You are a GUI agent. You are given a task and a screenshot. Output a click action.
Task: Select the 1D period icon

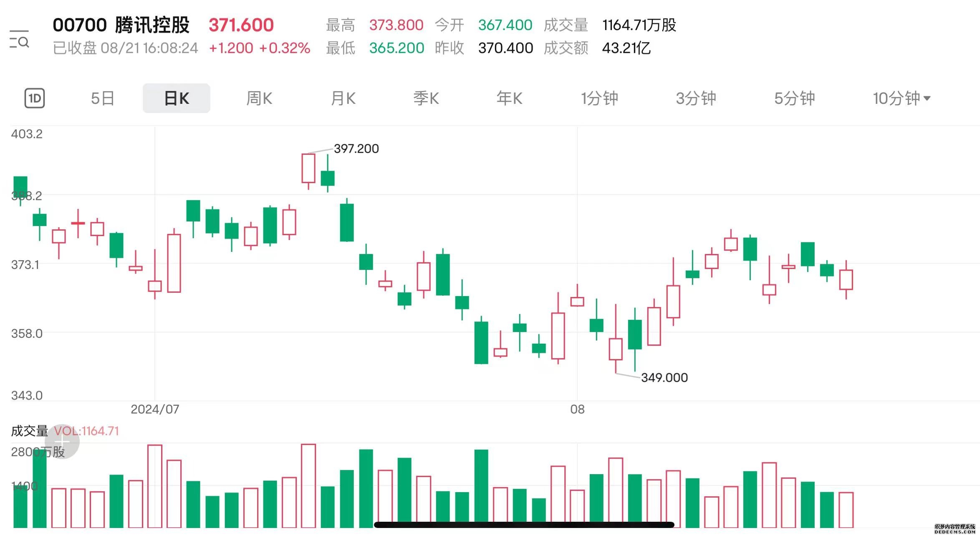pos(35,98)
